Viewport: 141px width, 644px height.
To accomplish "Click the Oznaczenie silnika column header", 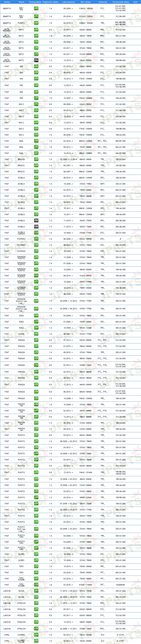I will pos(121,2).
